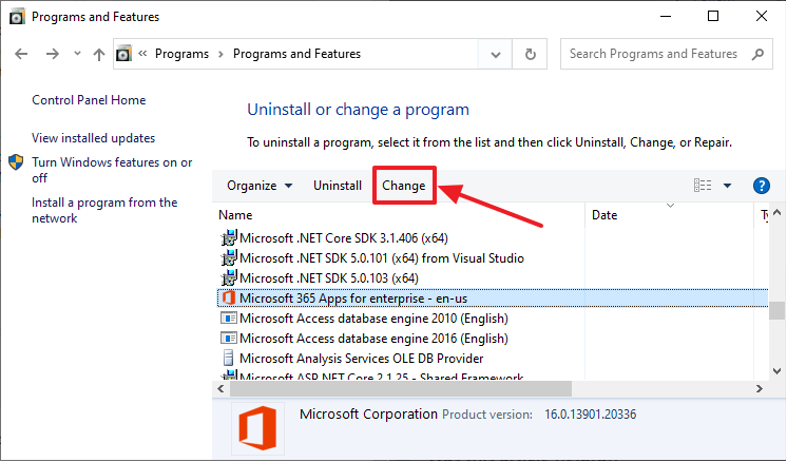Open View installed updates link
786x461 pixels.
(93, 138)
